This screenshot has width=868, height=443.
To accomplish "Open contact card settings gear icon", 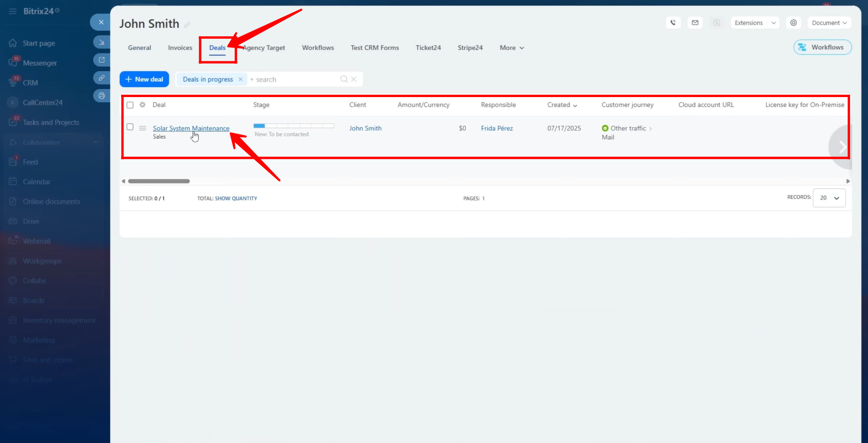I will 794,23.
